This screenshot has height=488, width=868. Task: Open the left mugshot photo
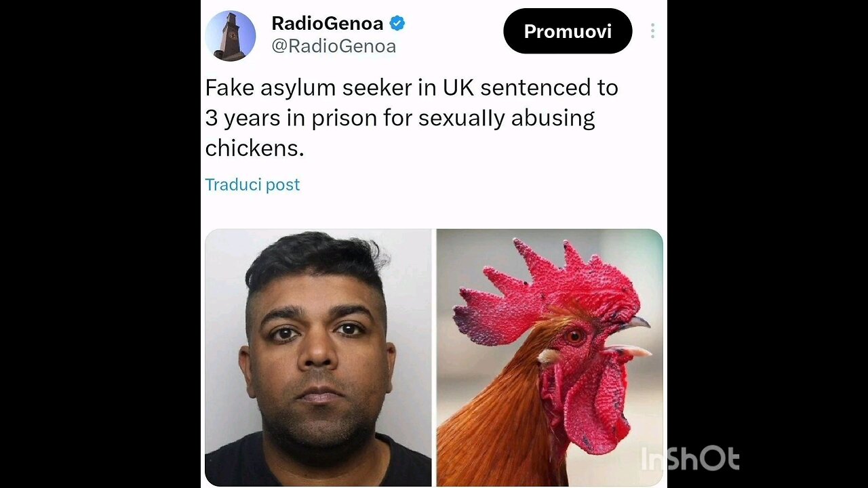click(318, 357)
